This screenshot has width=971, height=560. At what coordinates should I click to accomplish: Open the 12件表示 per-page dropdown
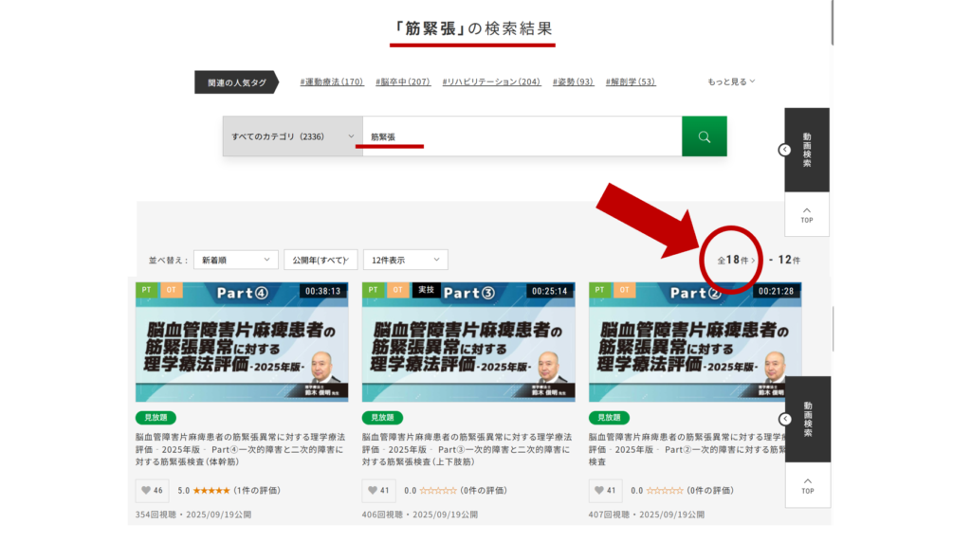point(405,260)
